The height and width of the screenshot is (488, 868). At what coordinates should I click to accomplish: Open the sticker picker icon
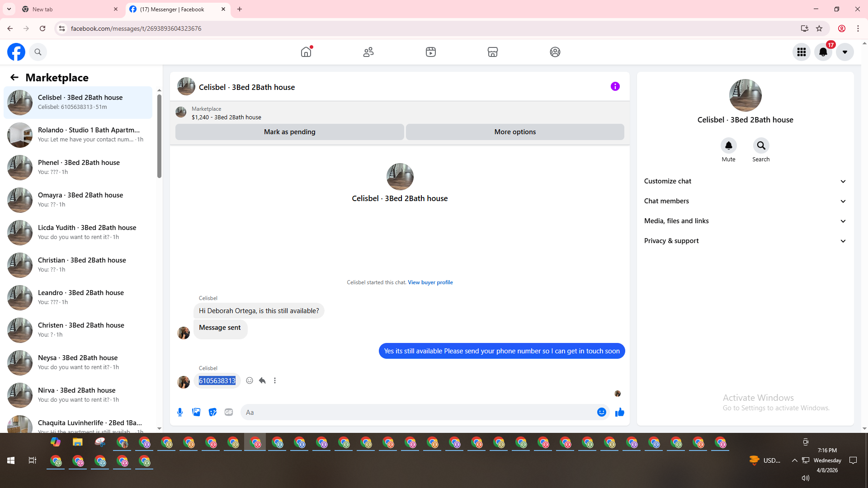212,412
